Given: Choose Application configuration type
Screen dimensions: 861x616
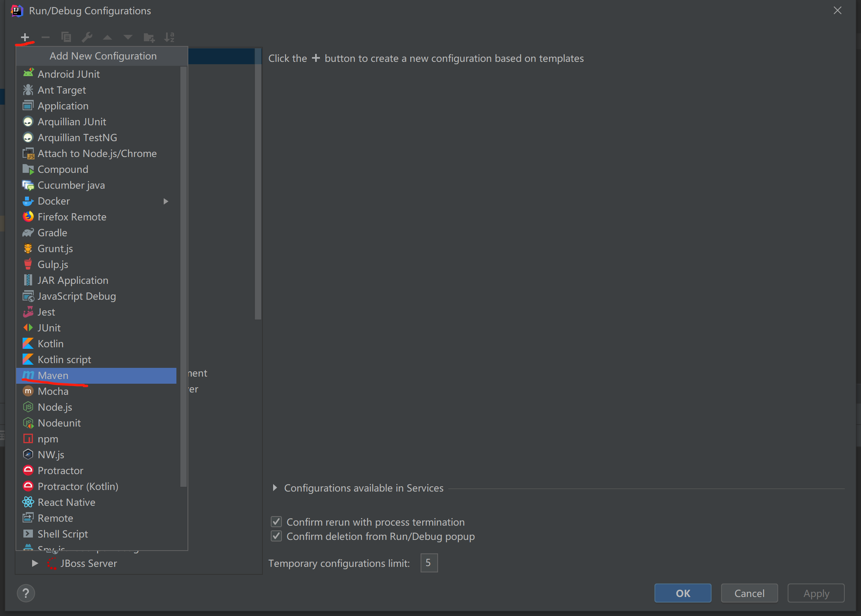Looking at the screenshot, I should (96, 106).
